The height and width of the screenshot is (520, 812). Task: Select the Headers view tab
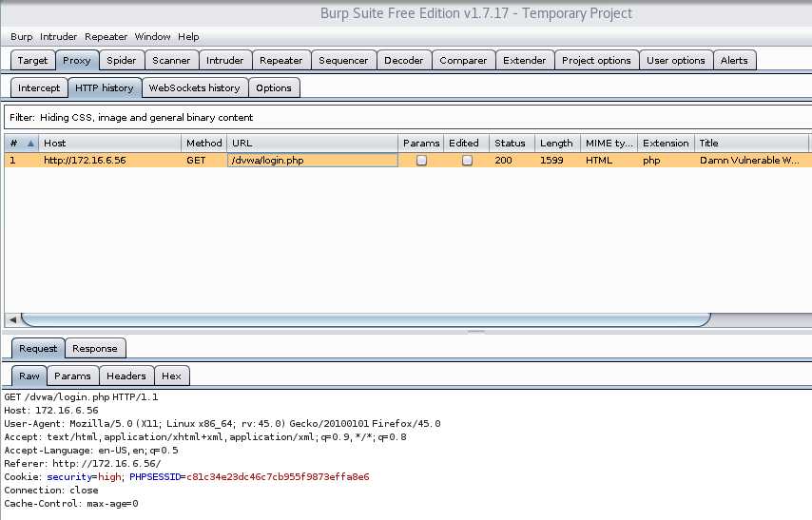pos(126,376)
